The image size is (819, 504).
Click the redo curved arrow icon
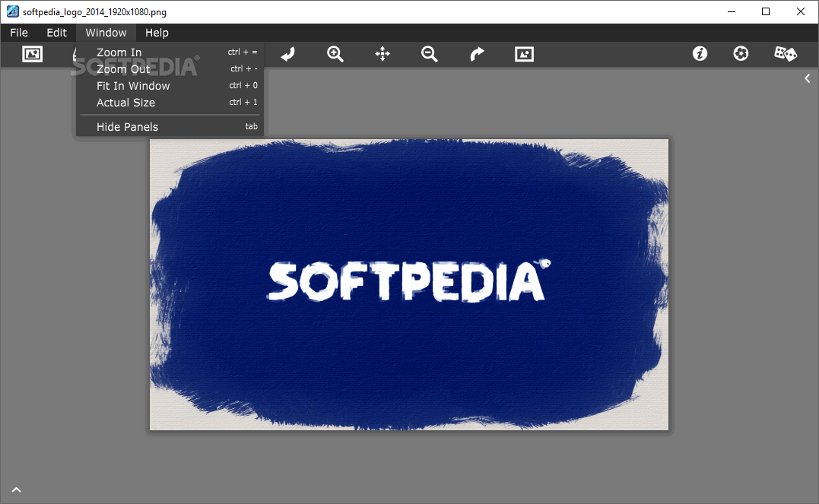point(477,54)
